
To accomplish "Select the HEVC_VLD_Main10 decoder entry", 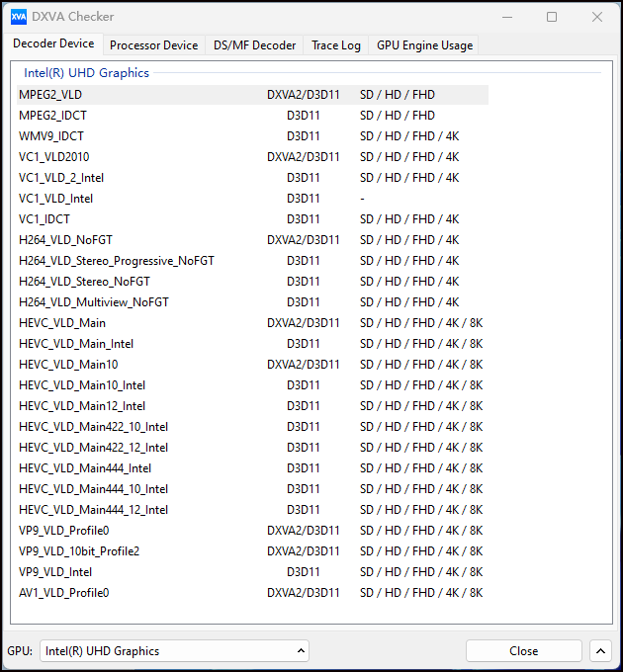I will point(252,365).
